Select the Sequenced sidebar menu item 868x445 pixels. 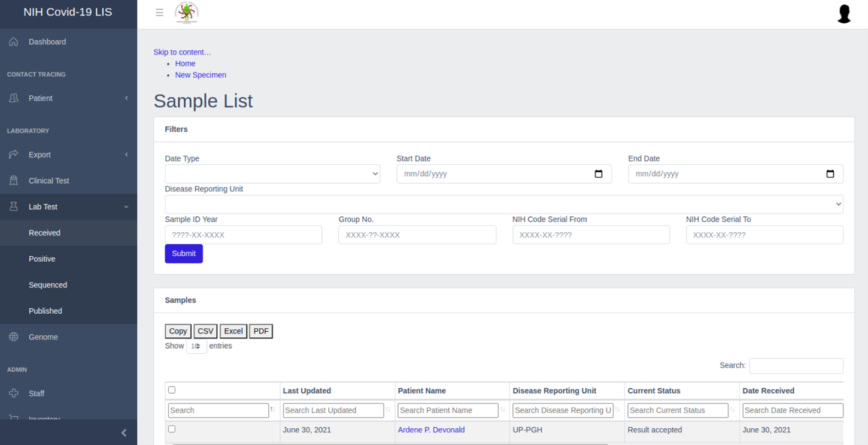[48, 285]
